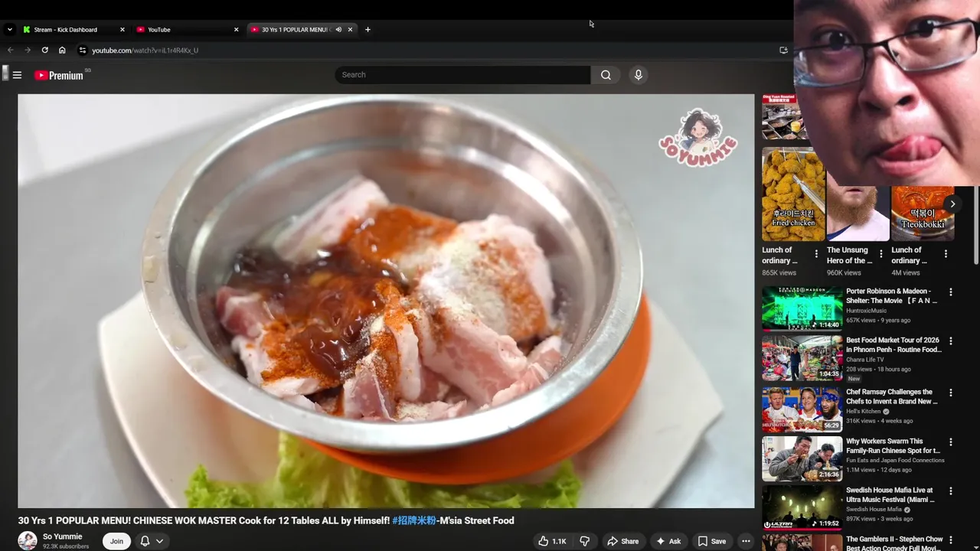
Task: Click the YouTube Premium logo
Action: [59, 75]
